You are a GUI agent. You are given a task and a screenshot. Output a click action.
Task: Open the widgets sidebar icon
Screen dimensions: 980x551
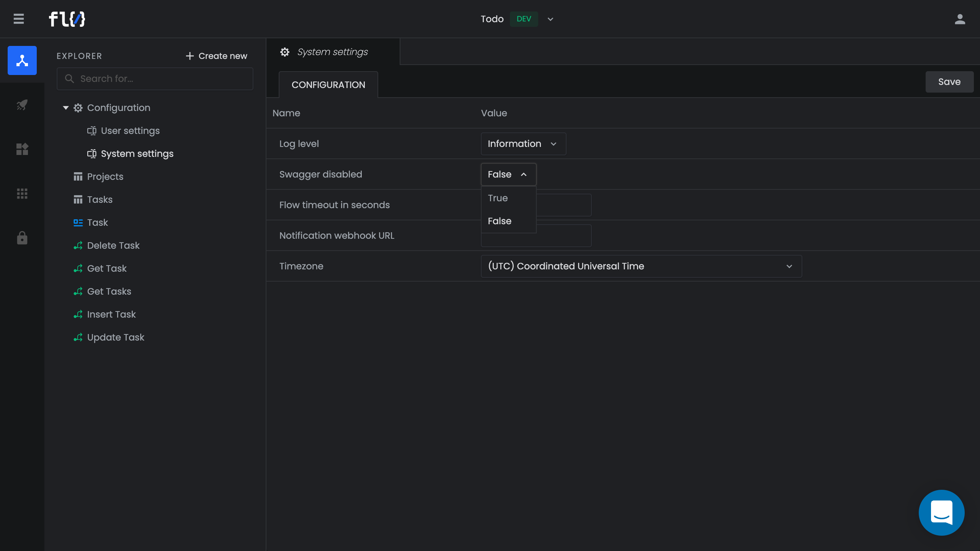22,149
